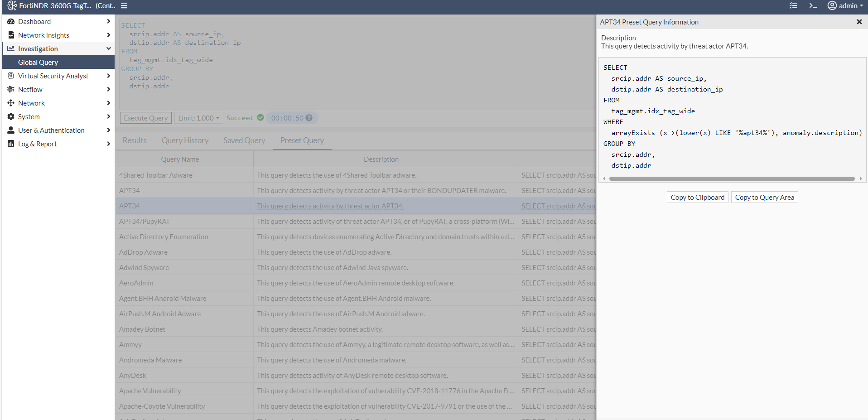Open System settings gear icon

click(x=10, y=116)
